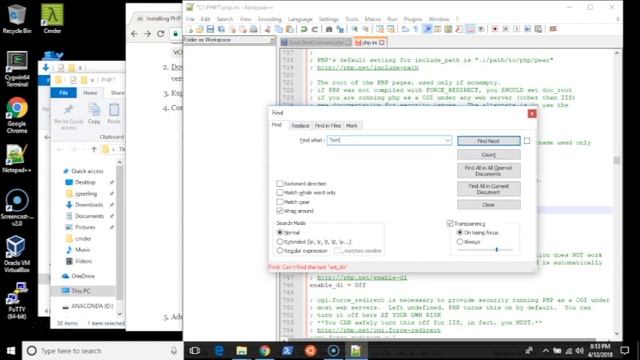Image resolution: width=640 pixels, height=360 pixels.
Task: Click the Close button in Find dialog
Action: pos(489,204)
